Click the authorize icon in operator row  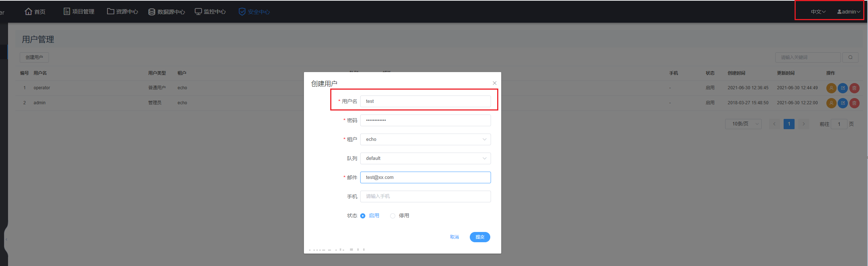click(x=831, y=88)
